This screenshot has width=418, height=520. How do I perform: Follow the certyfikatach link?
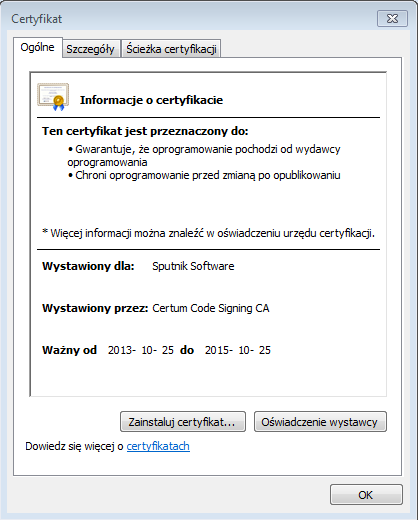point(158,446)
